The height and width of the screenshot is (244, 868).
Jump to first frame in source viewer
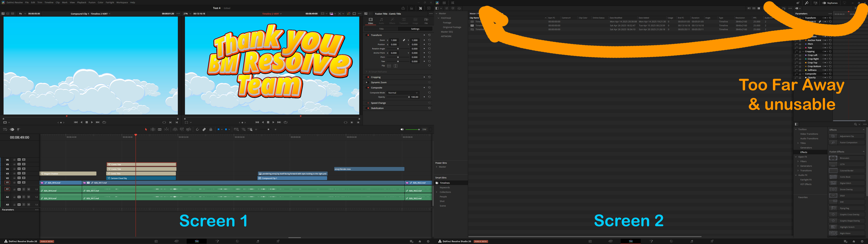(x=76, y=122)
